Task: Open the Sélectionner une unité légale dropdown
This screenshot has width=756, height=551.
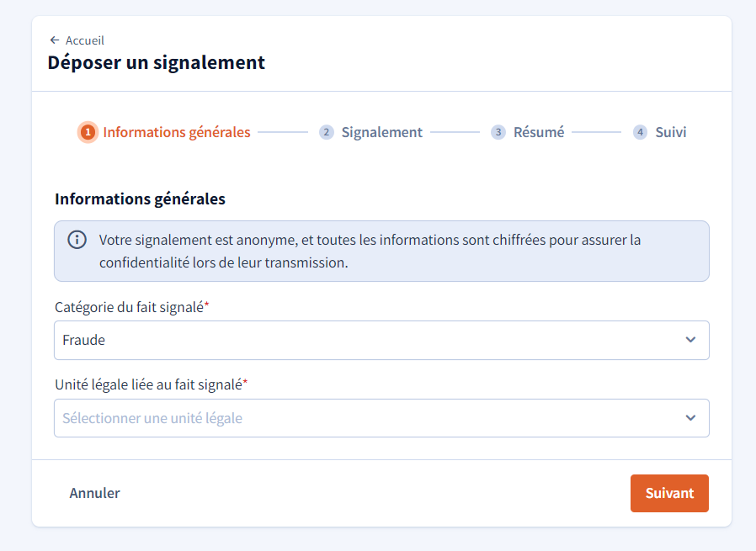Action: (x=381, y=418)
